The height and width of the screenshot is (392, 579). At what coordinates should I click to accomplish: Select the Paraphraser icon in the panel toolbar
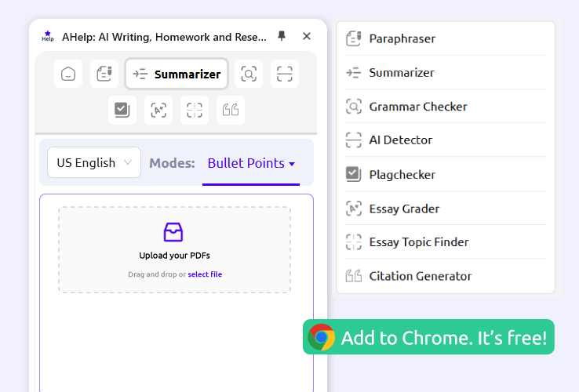coord(104,74)
